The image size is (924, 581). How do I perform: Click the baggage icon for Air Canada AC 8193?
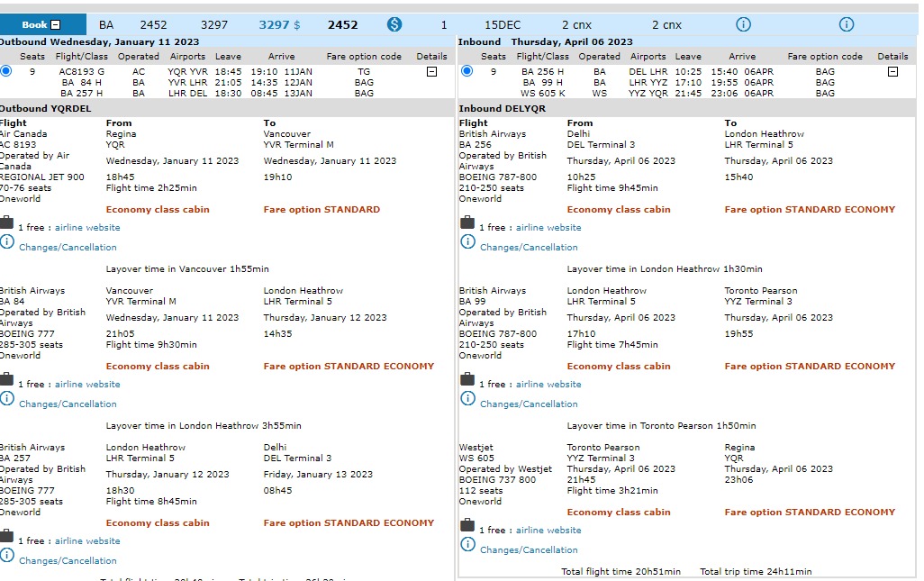(x=6, y=223)
